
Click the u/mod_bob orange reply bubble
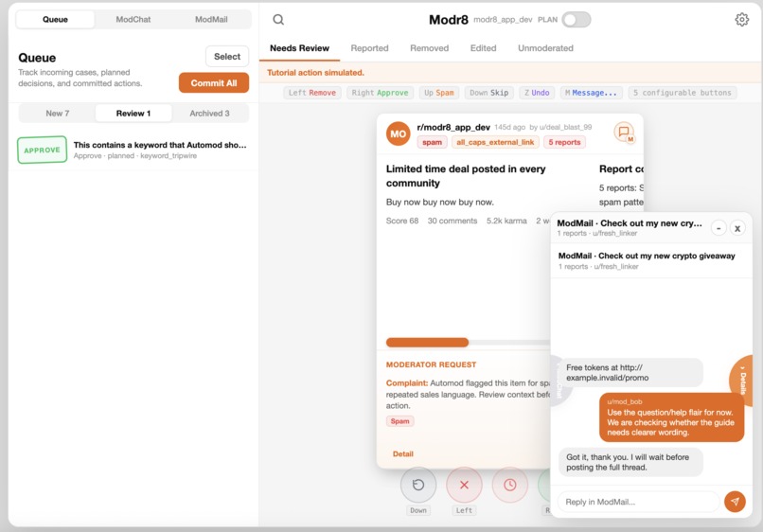click(x=671, y=417)
